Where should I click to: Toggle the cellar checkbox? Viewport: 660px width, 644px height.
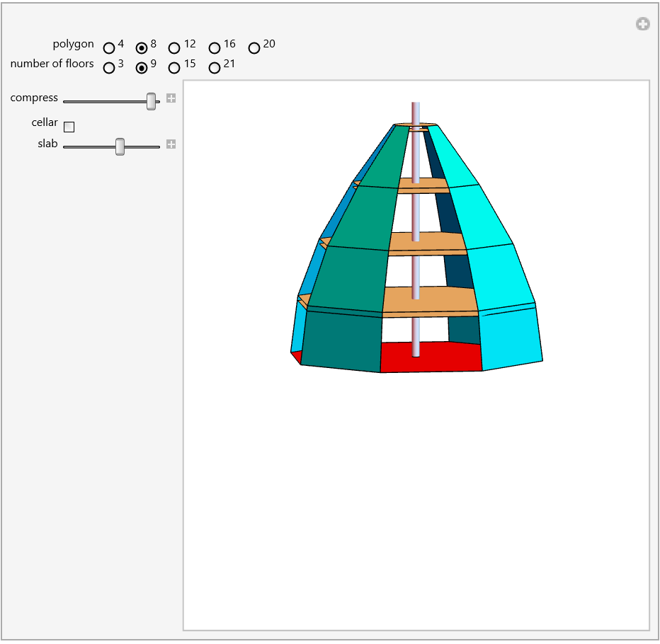pyautogui.click(x=69, y=127)
